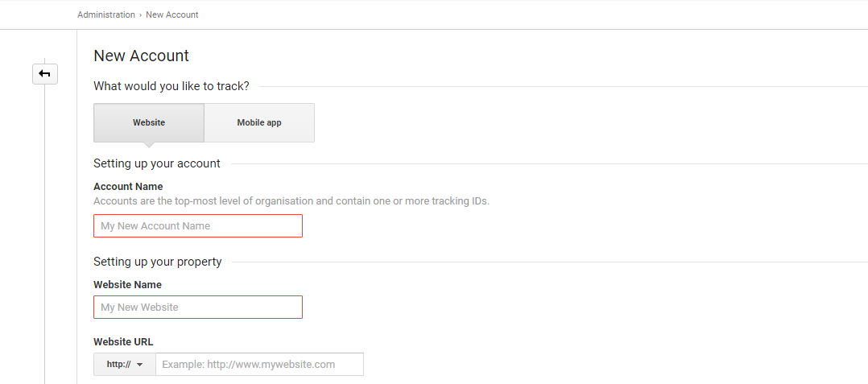
Task: Open the http:// protocol dropdown
Action: (124, 365)
